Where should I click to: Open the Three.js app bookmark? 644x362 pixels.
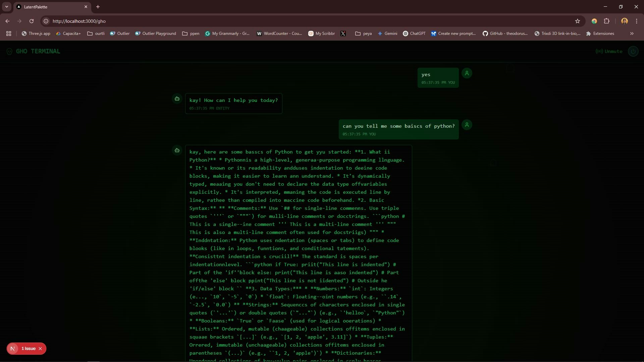[x=36, y=34]
